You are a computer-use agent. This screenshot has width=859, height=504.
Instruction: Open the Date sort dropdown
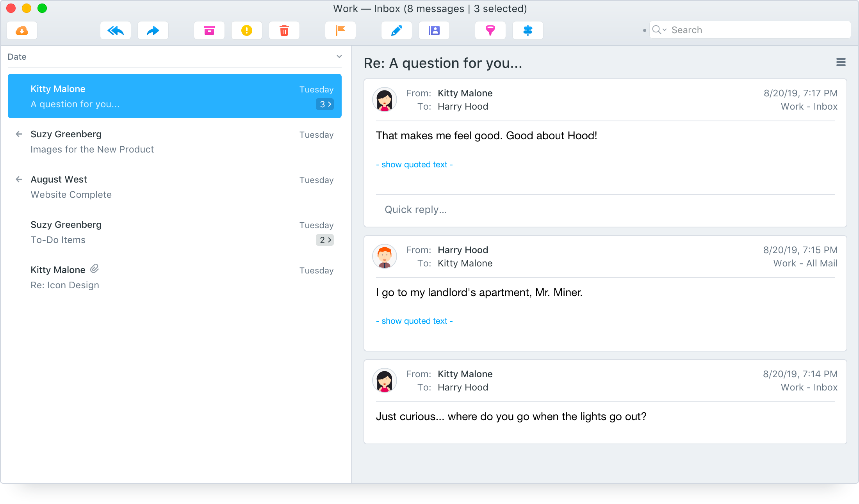(339, 57)
